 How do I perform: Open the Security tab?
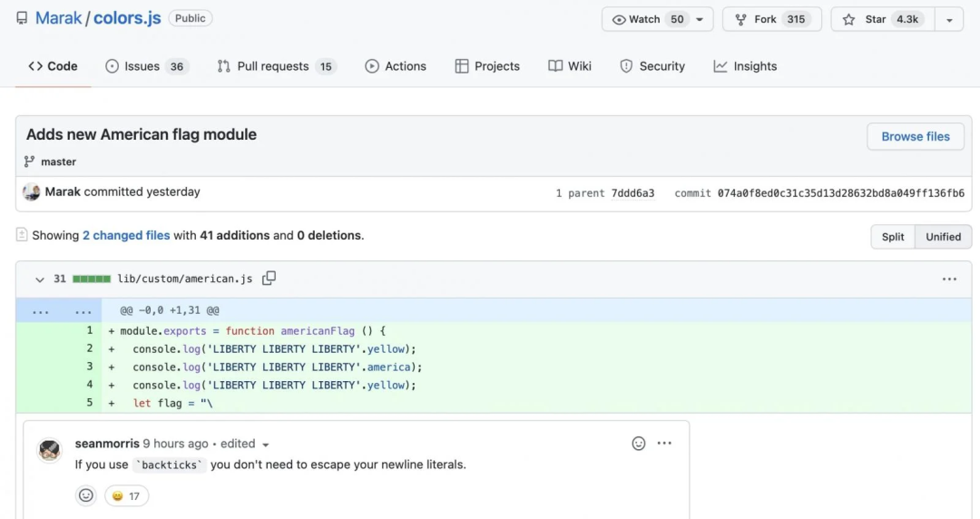click(652, 66)
